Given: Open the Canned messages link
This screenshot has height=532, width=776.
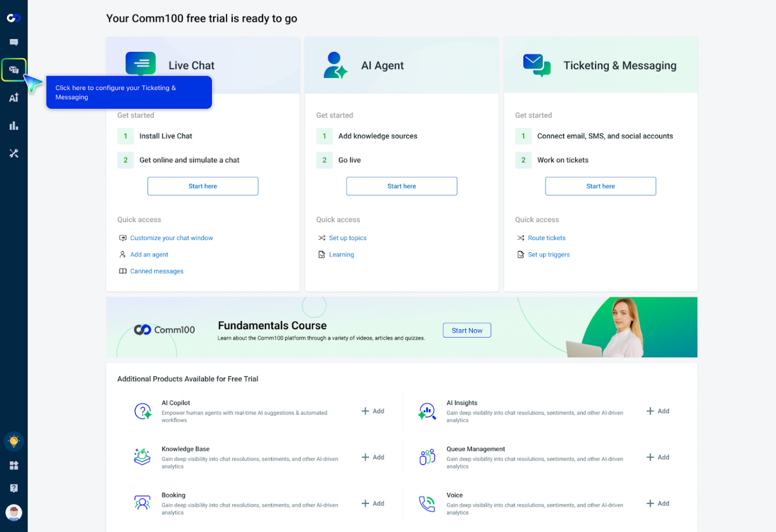Looking at the screenshot, I should pyautogui.click(x=156, y=271).
